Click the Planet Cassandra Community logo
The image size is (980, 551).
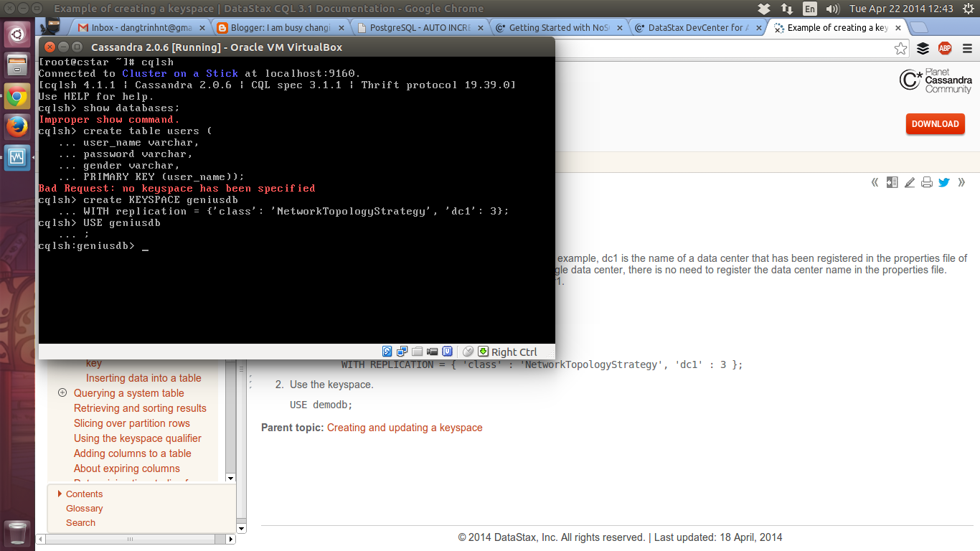point(936,80)
